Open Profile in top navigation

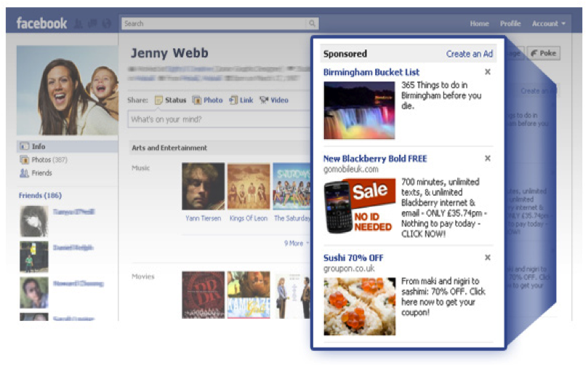[x=510, y=24]
